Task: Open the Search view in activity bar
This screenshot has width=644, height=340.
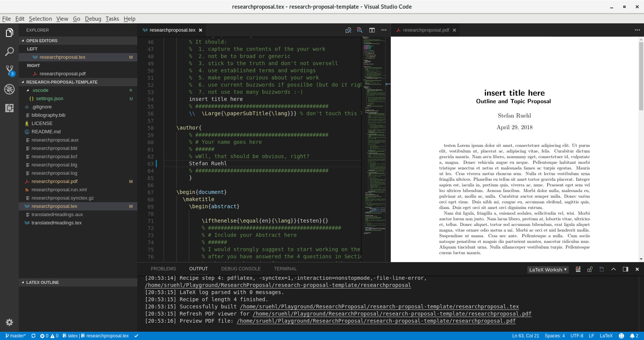Action: click(x=9, y=52)
